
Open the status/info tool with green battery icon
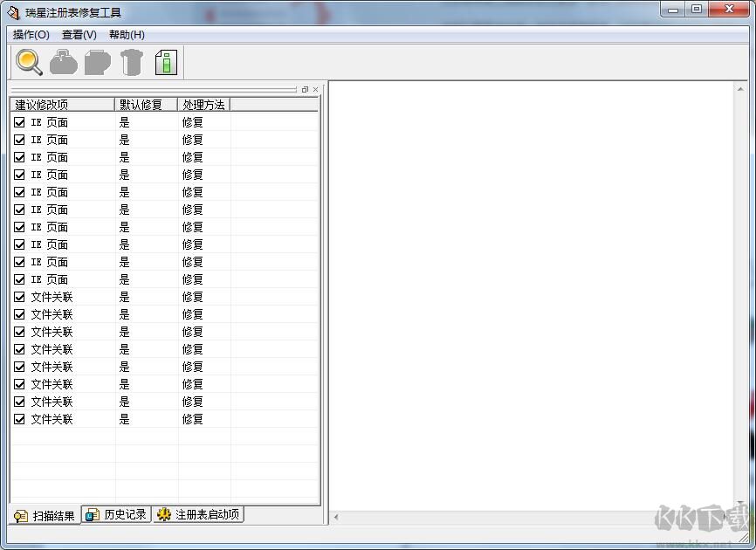pos(165,62)
